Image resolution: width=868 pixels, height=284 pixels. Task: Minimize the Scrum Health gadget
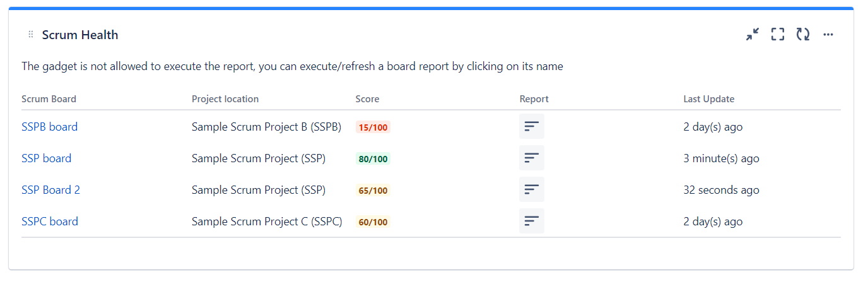[x=753, y=35]
